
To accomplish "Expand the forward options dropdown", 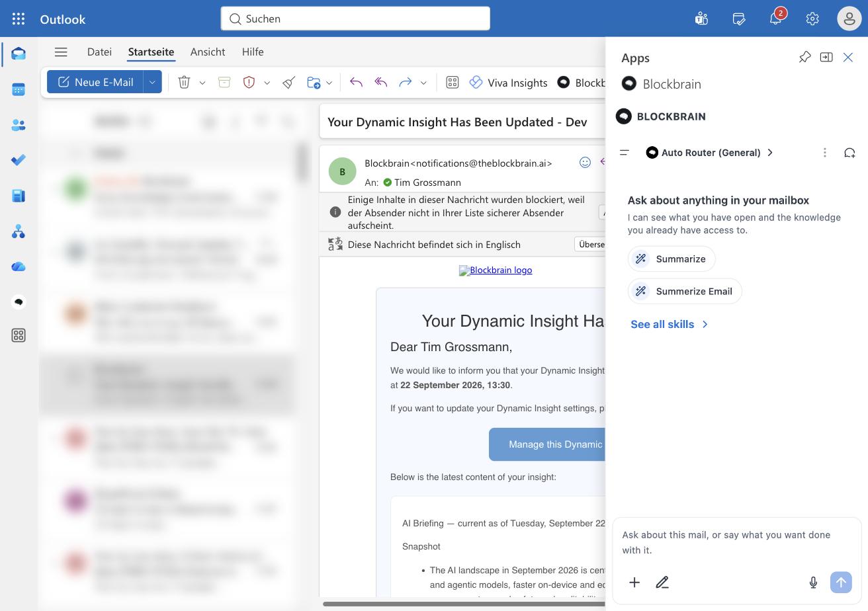I will point(423,83).
